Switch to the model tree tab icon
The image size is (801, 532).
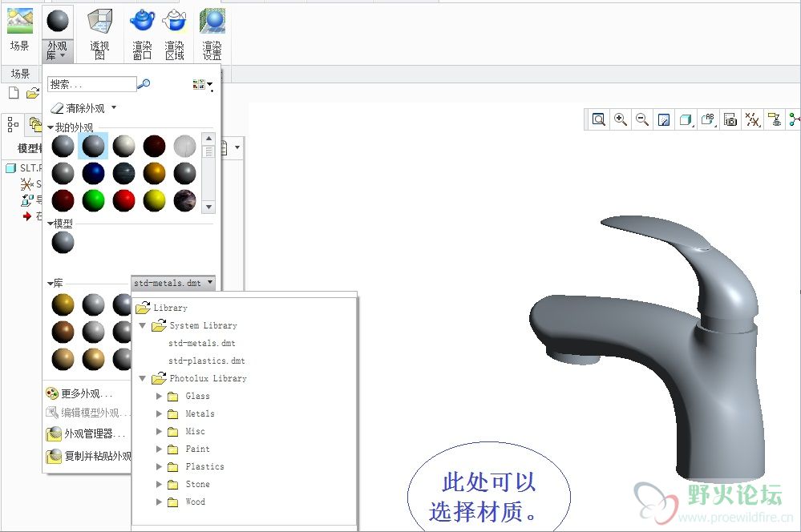click(x=13, y=124)
